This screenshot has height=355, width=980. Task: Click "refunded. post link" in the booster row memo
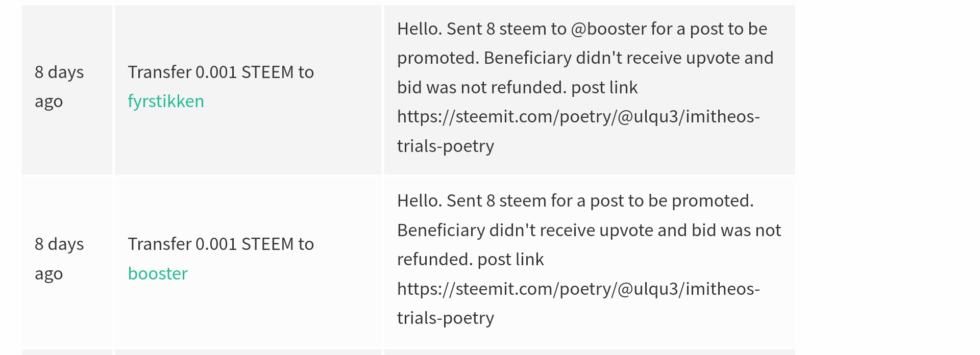(x=470, y=260)
